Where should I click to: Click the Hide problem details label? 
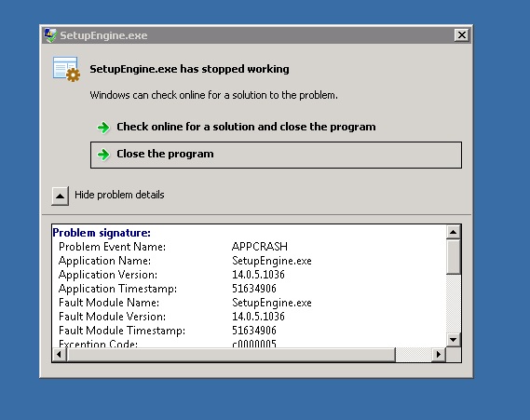119,195
